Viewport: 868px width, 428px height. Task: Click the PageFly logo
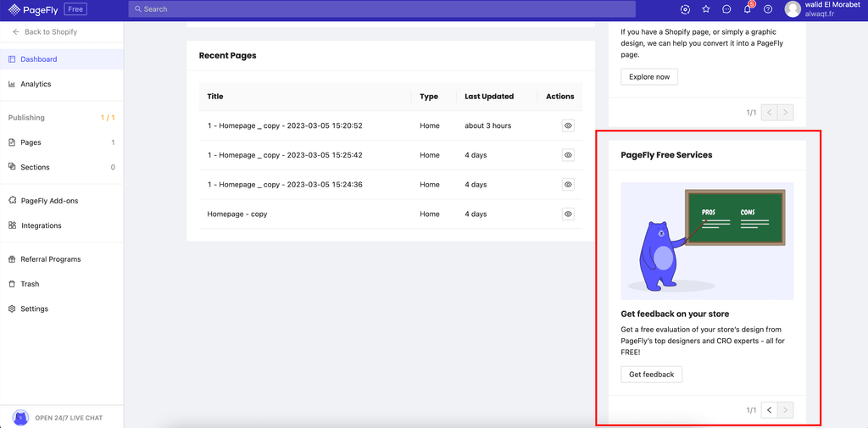tap(34, 9)
